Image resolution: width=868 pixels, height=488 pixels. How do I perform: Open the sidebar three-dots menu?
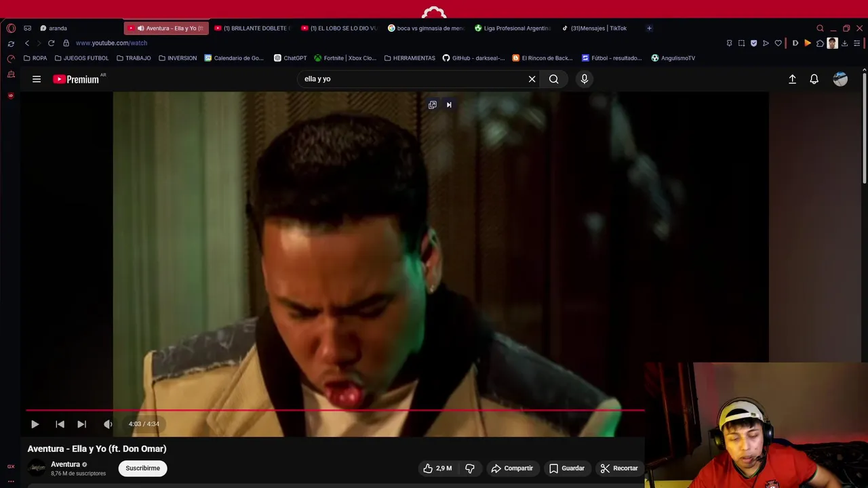11,481
